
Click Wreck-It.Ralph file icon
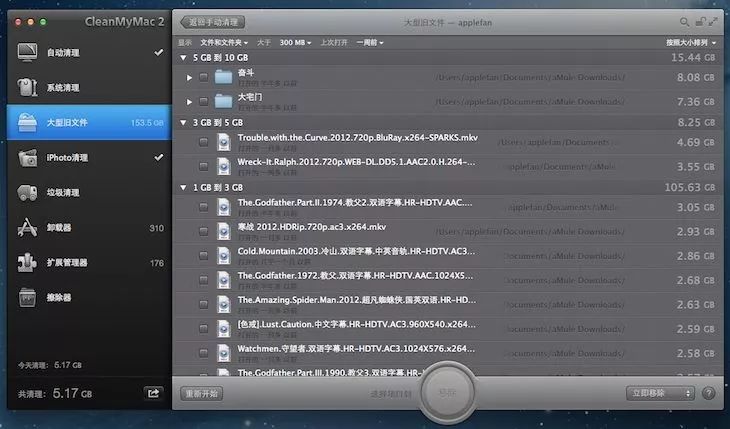tap(223, 166)
